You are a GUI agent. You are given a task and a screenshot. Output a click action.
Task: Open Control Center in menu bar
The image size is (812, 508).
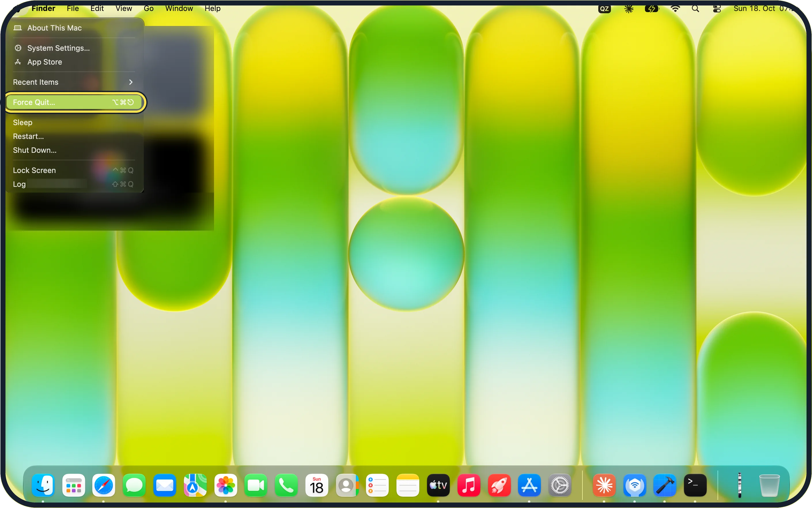point(717,9)
